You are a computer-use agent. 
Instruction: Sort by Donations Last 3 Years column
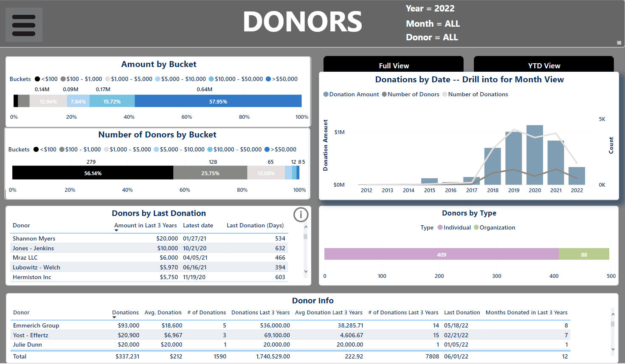260,312
